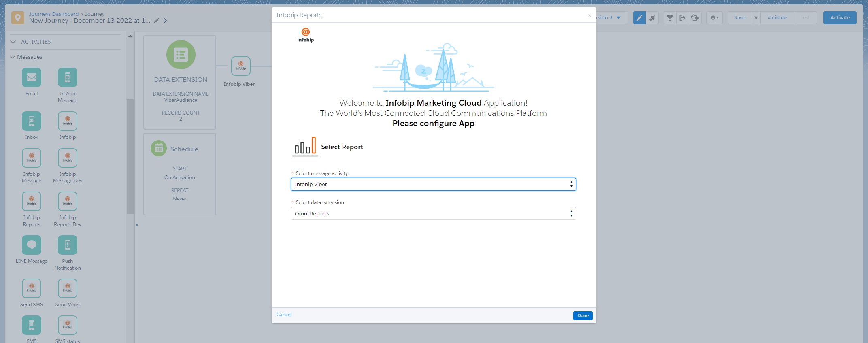Click the journey goal trophy icon
This screenshot has height=343, width=868.
pyautogui.click(x=670, y=18)
